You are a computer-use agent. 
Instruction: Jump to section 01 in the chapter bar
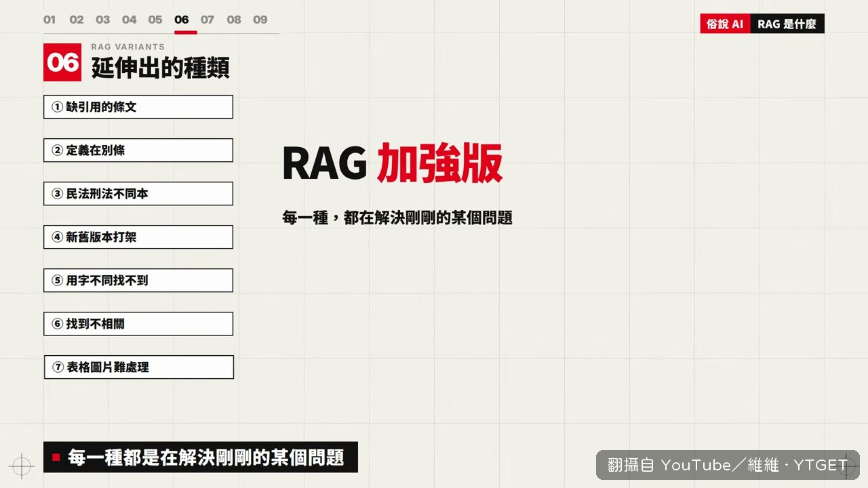click(50, 20)
